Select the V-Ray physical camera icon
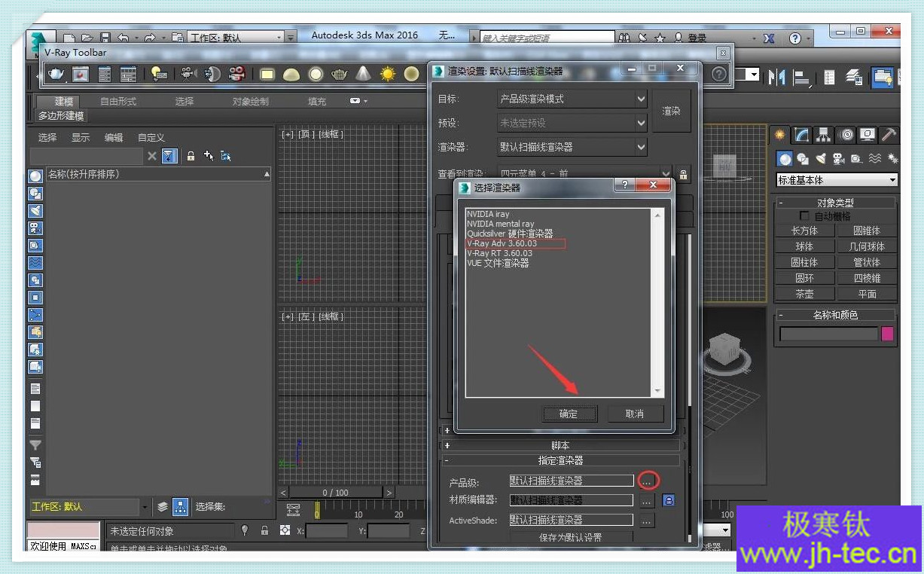The width and height of the screenshot is (924, 574). point(188,74)
